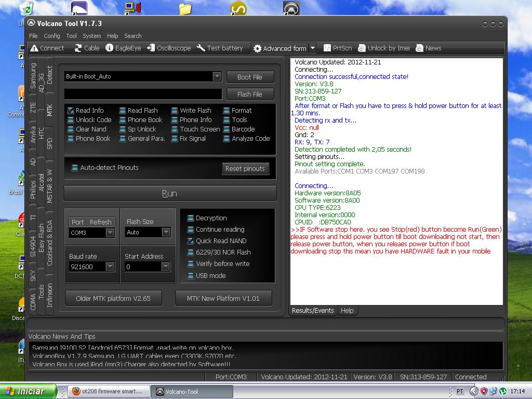
Task: Open the Flash Size Auto dropdown
Action: coord(166,232)
